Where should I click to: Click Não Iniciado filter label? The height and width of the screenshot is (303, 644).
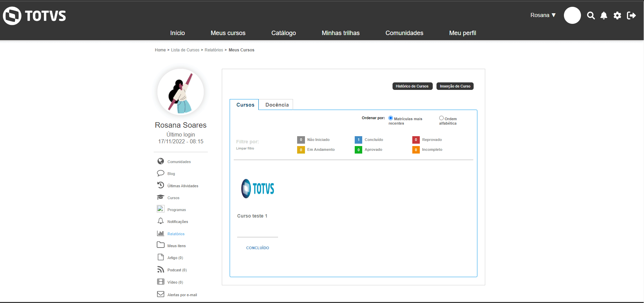pos(318,140)
